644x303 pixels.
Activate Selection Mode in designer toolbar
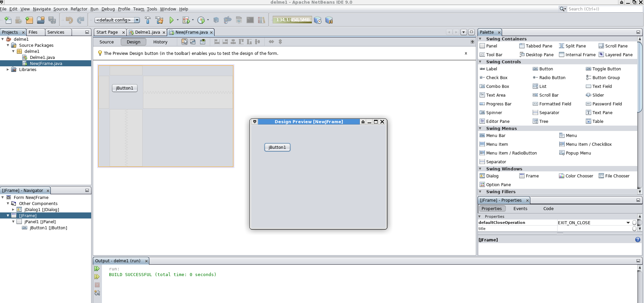(x=185, y=42)
